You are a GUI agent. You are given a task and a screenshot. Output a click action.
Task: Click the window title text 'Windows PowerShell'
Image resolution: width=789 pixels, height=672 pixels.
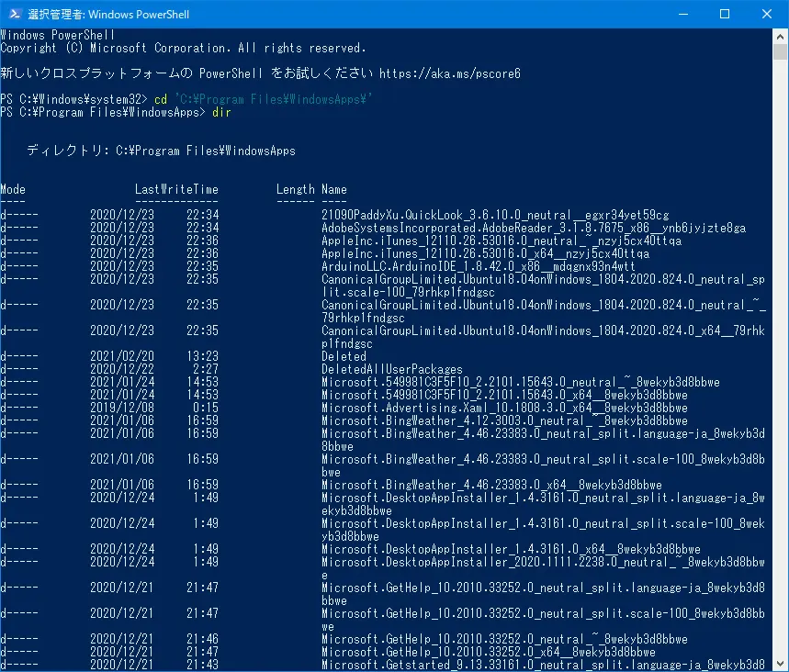[139, 14]
